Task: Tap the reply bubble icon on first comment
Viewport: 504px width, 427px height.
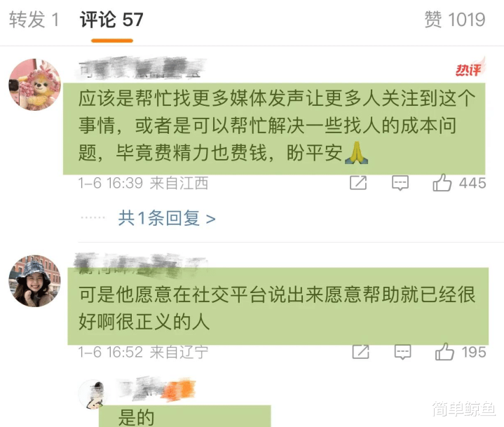Action: 400,183
